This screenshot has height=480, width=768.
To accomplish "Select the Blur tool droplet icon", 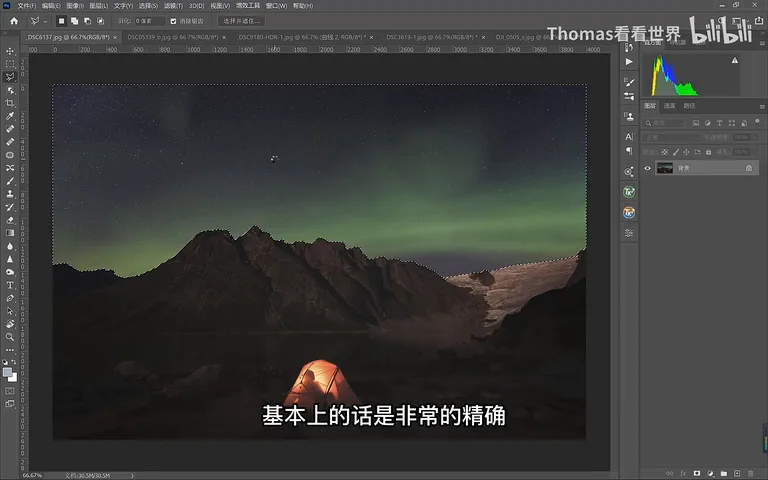I will click(x=10, y=246).
